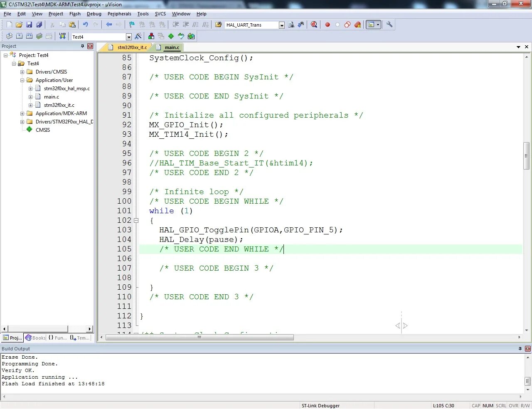Switch to the Books tab in the project pane
Image resolution: width=532 pixels, height=409 pixels.
[x=35, y=338]
